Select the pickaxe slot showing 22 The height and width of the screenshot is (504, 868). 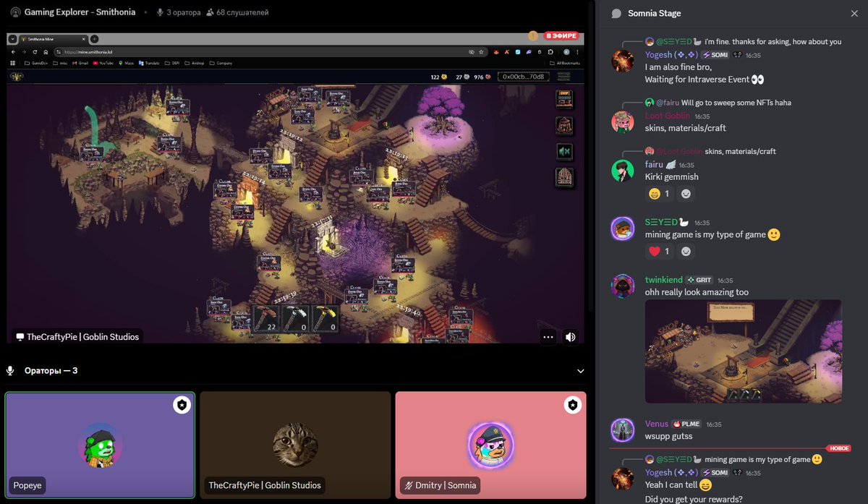(265, 319)
